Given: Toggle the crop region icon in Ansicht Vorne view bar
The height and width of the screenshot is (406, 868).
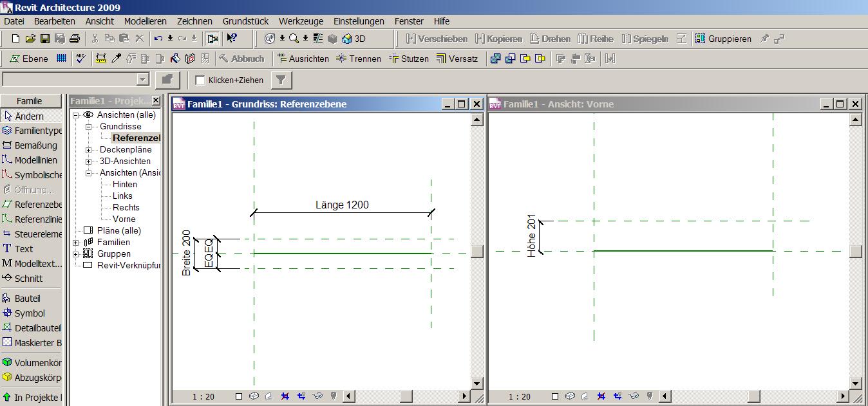Looking at the screenshot, I should (601, 396).
